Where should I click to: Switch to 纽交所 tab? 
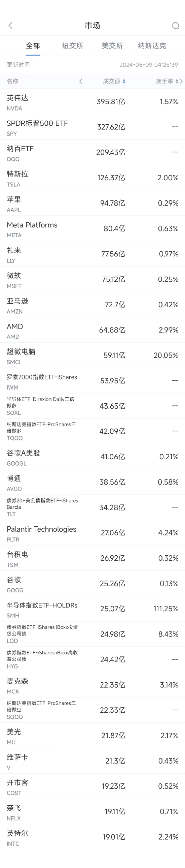pyautogui.click(x=73, y=46)
